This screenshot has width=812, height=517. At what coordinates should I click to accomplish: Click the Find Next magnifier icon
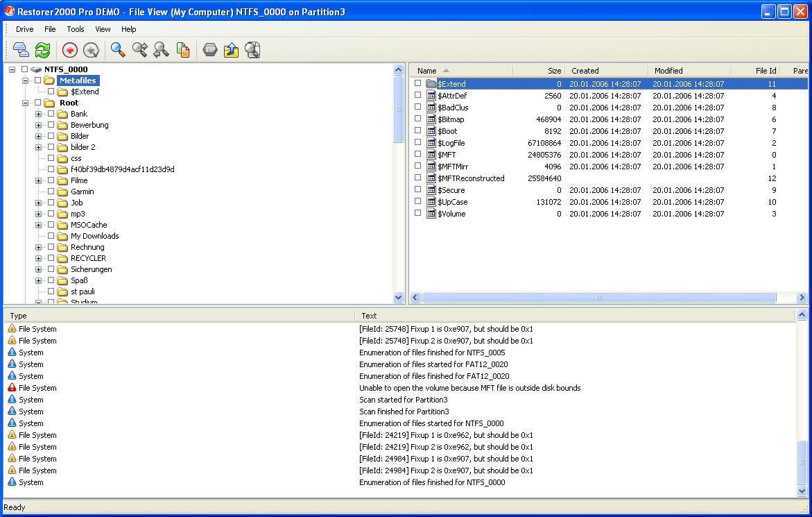point(140,50)
